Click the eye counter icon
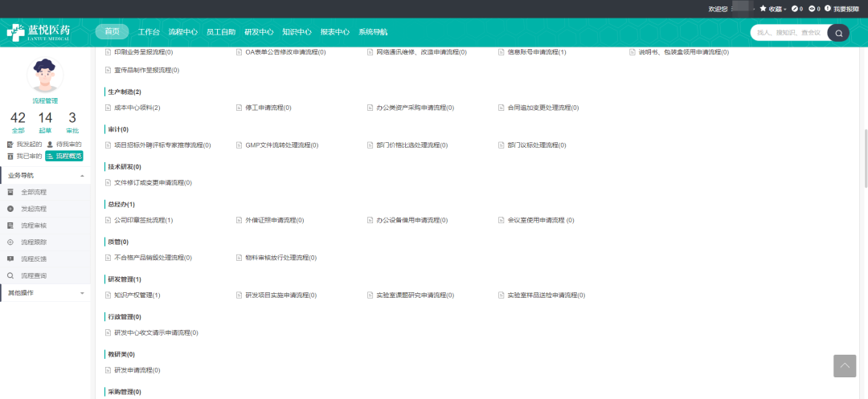 pos(812,9)
